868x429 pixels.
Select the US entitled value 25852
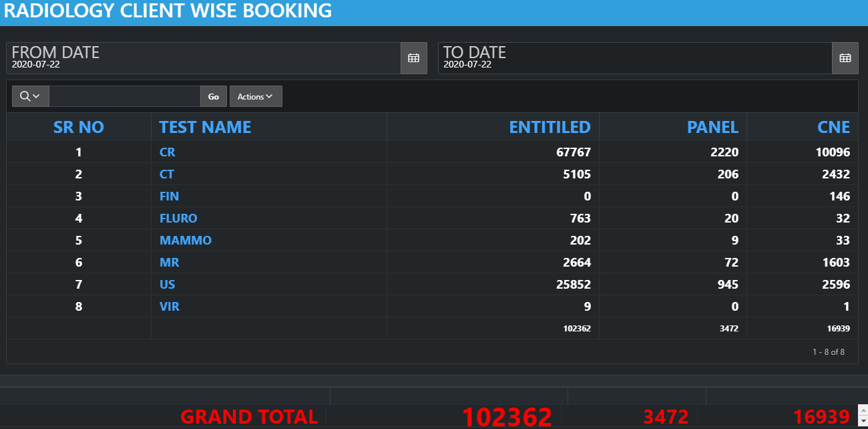click(x=574, y=285)
